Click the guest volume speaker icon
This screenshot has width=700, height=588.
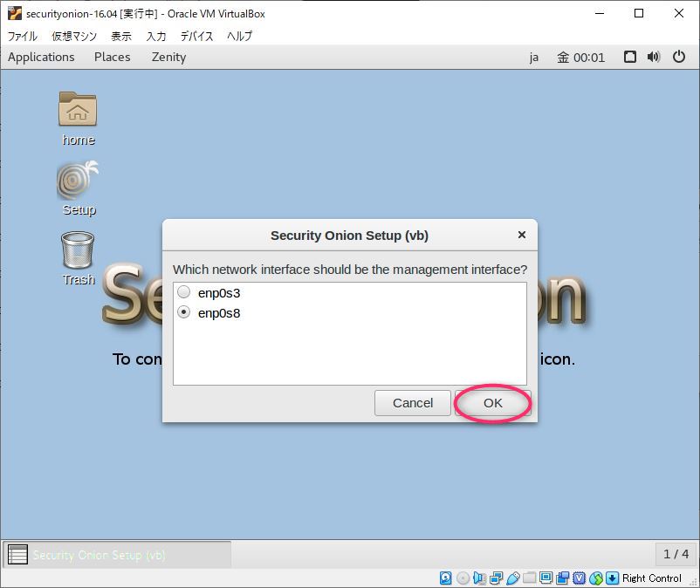coord(654,57)
